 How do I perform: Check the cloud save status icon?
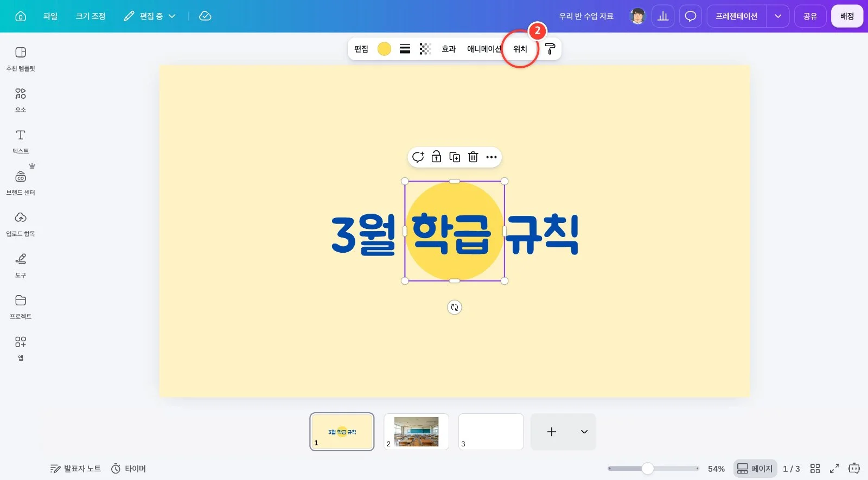click(x=205, y=16)
